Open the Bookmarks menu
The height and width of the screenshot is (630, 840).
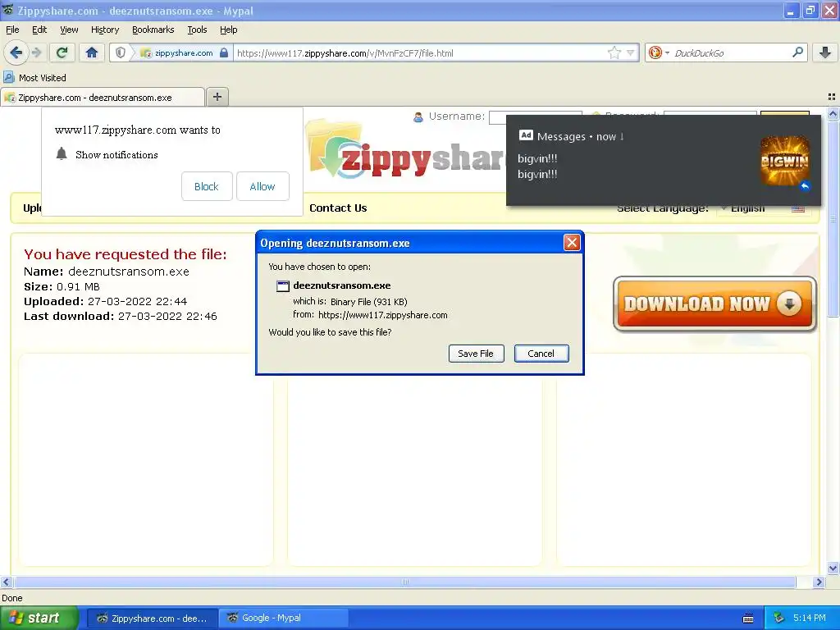pos(153,30)
